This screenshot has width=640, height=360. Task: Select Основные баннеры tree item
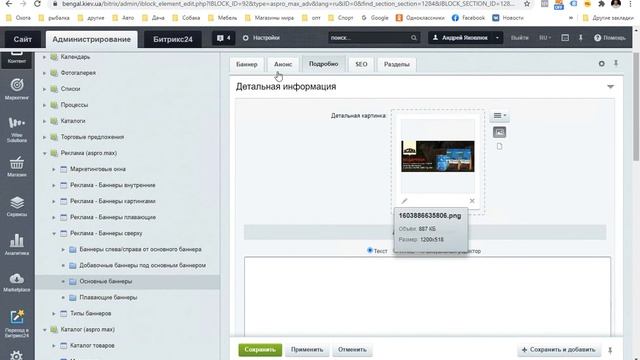105,282
